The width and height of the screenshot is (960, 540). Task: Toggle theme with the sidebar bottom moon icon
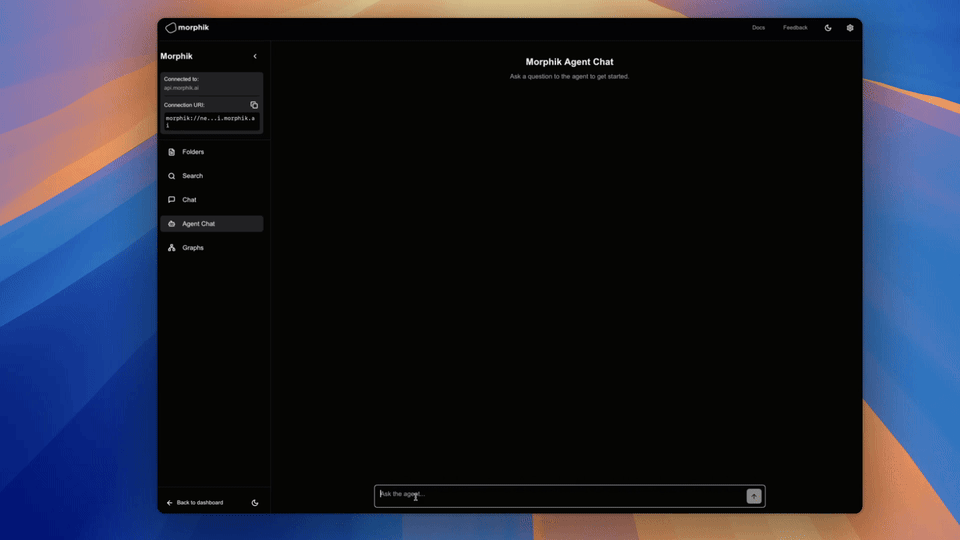click(x=255, y=503)
